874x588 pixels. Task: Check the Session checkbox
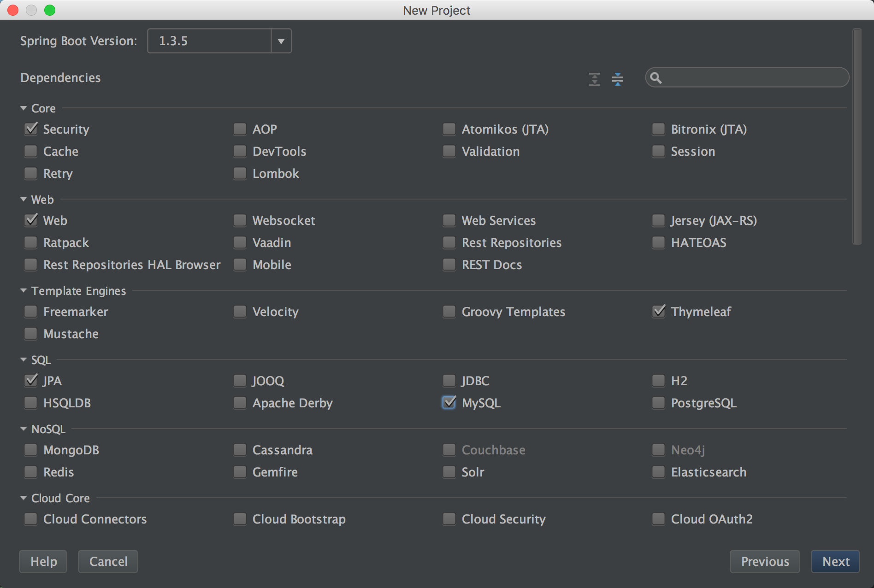[658, 151]
